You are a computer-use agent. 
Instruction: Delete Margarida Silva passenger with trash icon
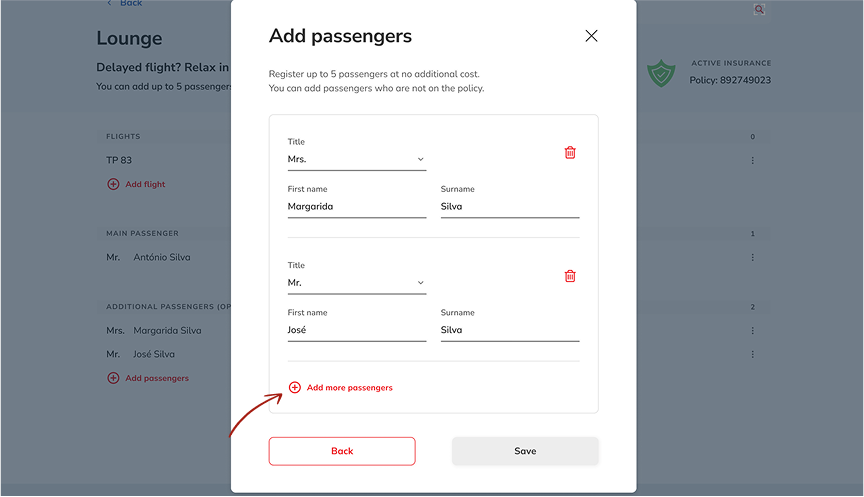(570, 153)
